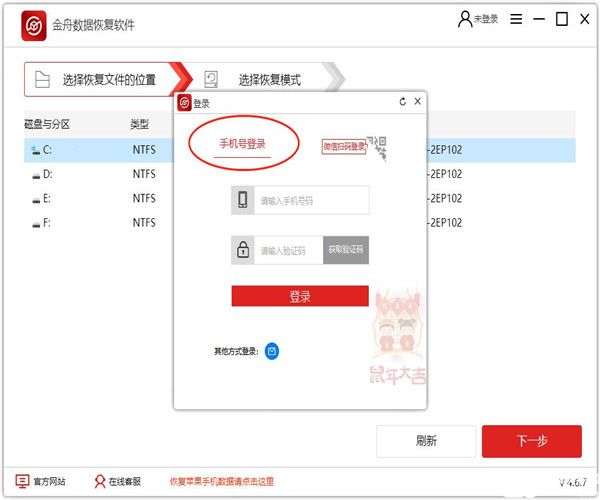Viewport: 600px width, 500px height.
Task: Select drive C: row
Action: [300, 150]
